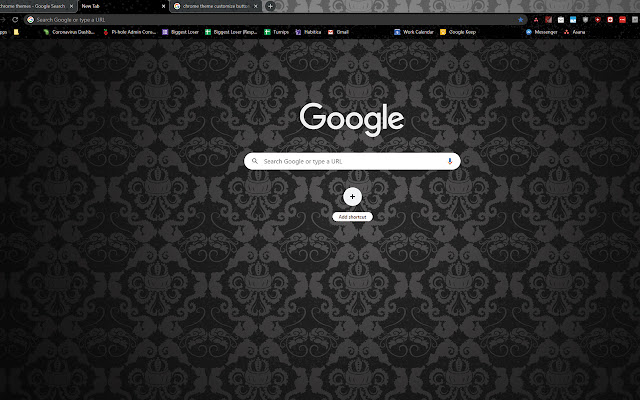Click the red square with white badge extension
640x400 pixels.
(x=610, y=20)
